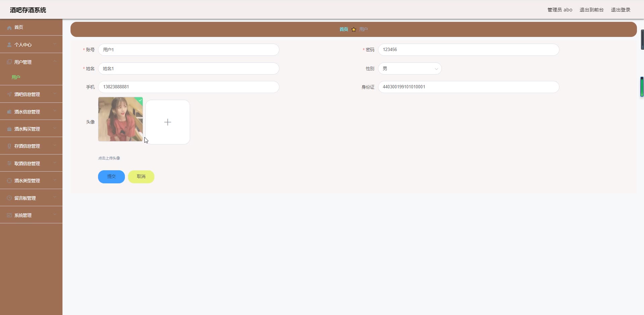Click the 首页 breadcrumb link
Viewport: 644px width, 315px height.
(344, 30)
